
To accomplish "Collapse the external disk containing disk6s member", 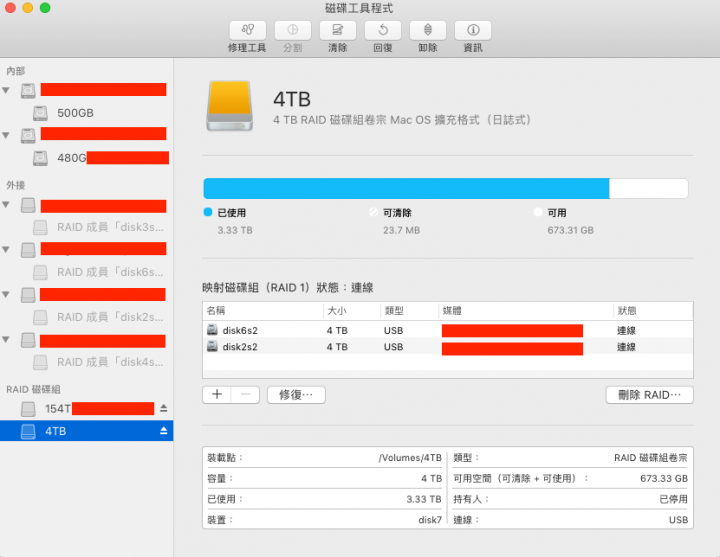I will (x=6, y=249).
